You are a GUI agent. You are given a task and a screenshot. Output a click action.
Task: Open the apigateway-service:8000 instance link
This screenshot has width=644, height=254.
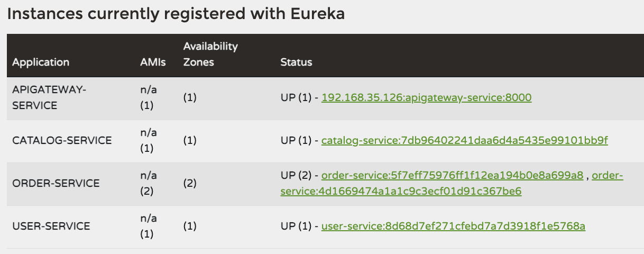(426, 98)
